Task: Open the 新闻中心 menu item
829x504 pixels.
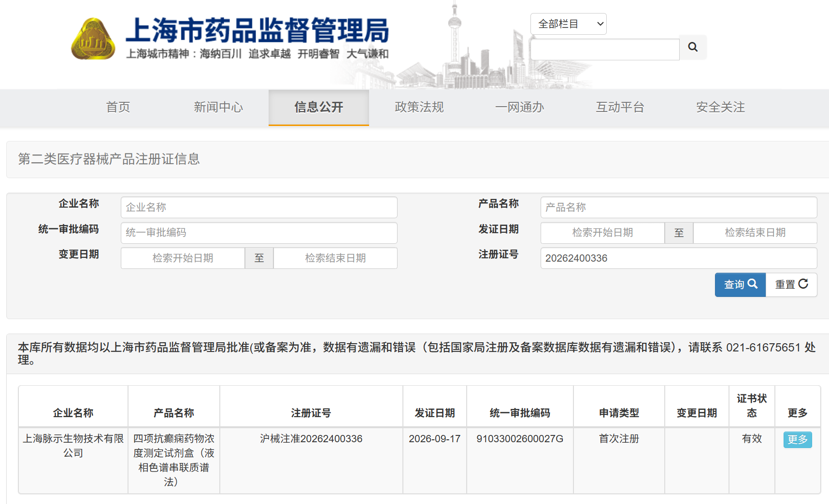Action: click(x=218, y=107)
